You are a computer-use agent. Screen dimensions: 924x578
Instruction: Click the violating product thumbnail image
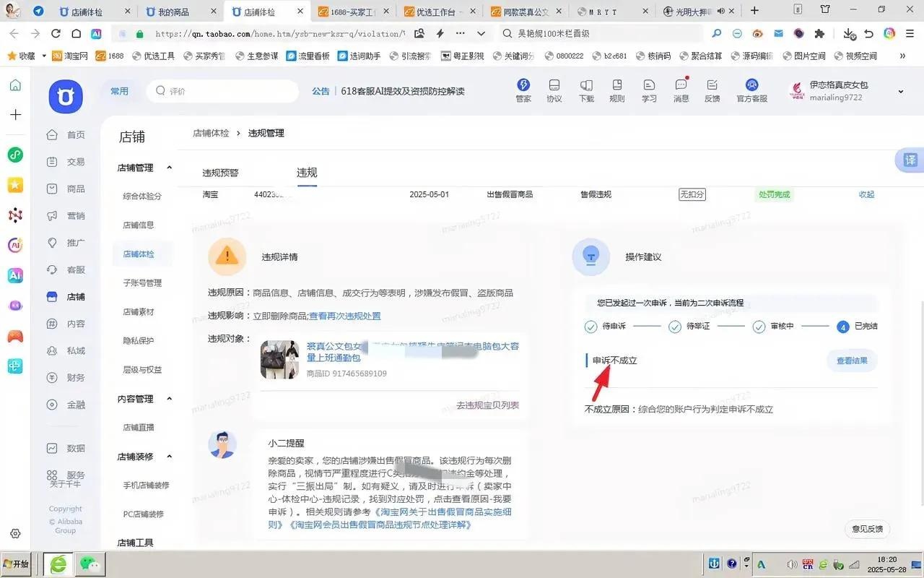(279, 360)
